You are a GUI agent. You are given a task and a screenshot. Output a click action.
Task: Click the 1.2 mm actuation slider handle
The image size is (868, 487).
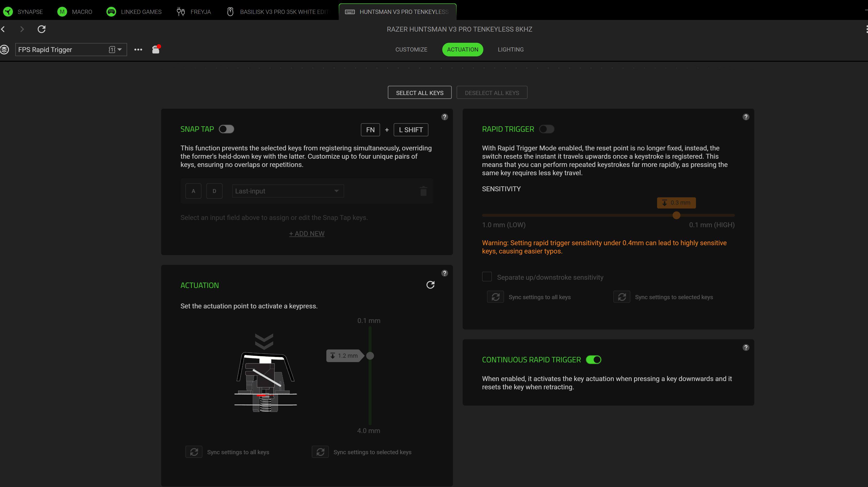370,356
